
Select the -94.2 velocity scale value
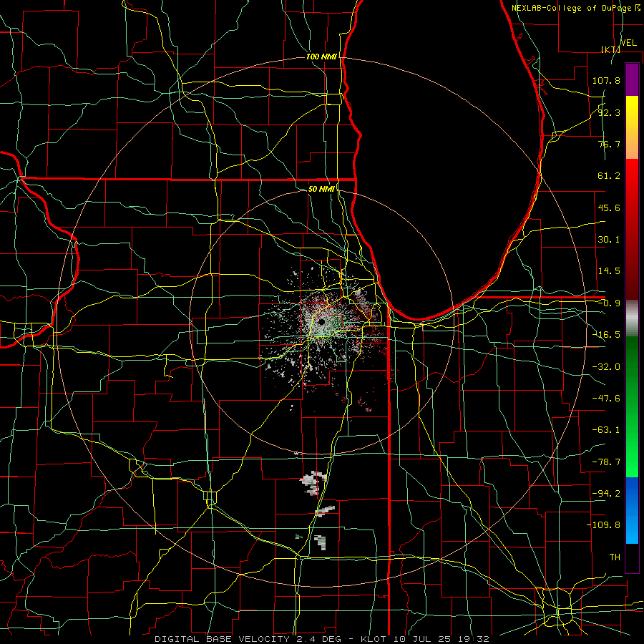click(x=606, y=494)
